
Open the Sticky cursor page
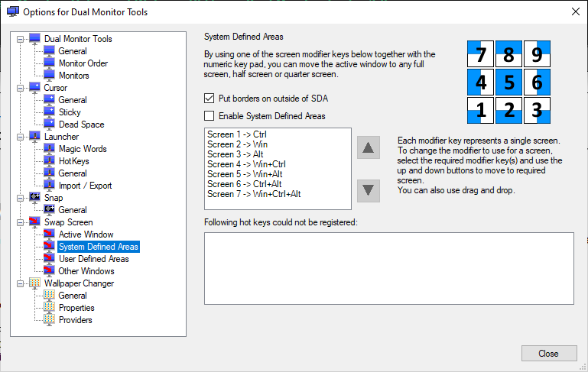click(70, 112)
